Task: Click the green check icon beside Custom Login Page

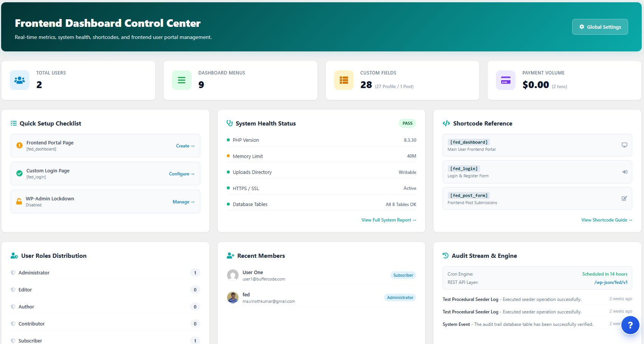Action: coord(19,174)
